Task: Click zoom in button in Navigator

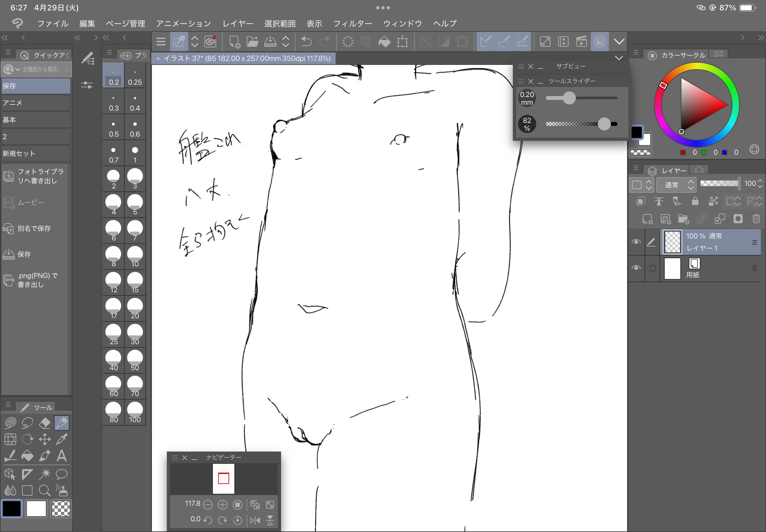Action: coord(222,505)
